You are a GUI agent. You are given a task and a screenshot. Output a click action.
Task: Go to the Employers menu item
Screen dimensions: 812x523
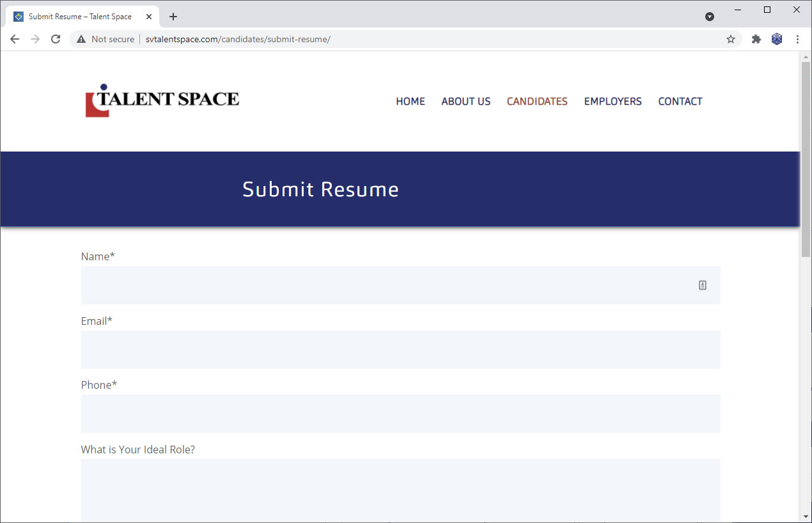613,101
